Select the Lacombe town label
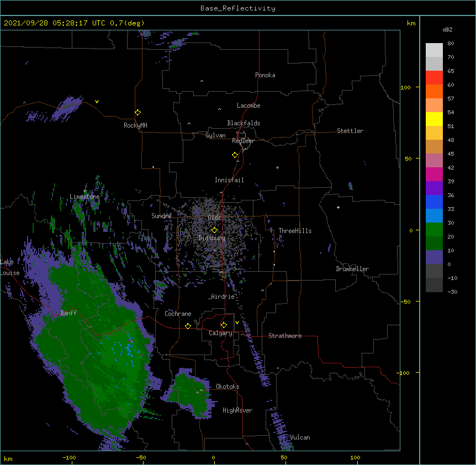This screenshot has width=476, height=465. click(x=248, y=105)
